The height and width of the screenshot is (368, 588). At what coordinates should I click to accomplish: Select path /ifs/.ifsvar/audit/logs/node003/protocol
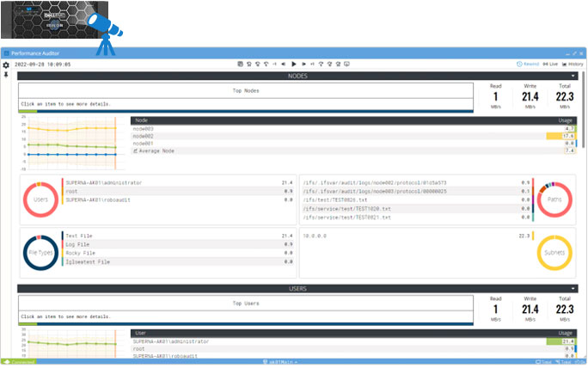click(417, 192)
